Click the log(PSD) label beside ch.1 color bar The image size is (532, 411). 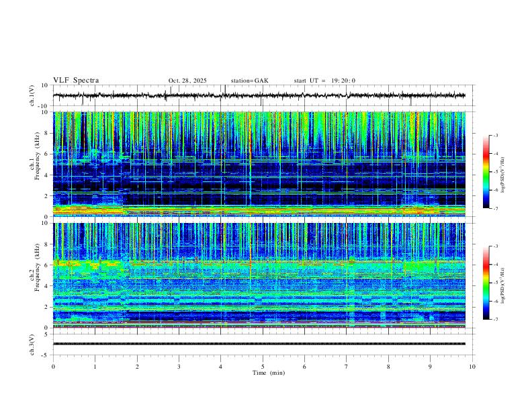pos(502,175)
